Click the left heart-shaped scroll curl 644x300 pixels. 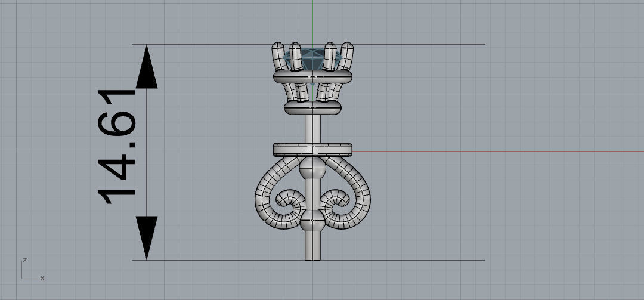(280, 193)
